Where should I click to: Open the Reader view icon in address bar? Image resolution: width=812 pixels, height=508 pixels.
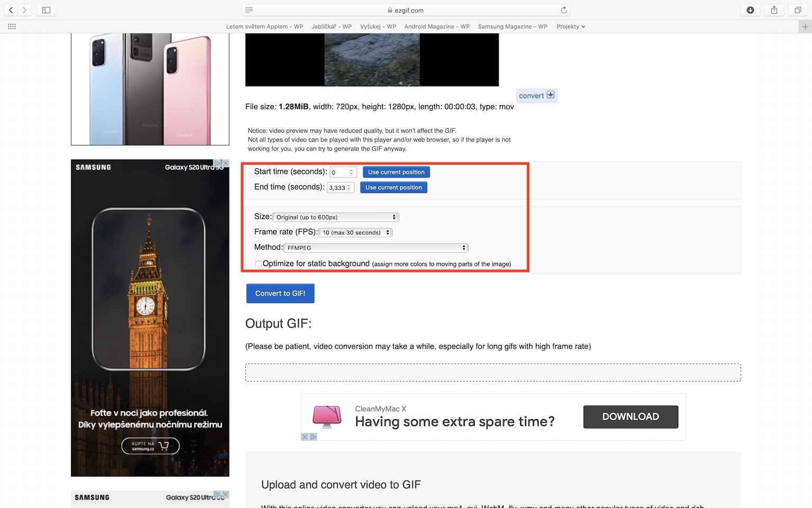pos(249,10)
